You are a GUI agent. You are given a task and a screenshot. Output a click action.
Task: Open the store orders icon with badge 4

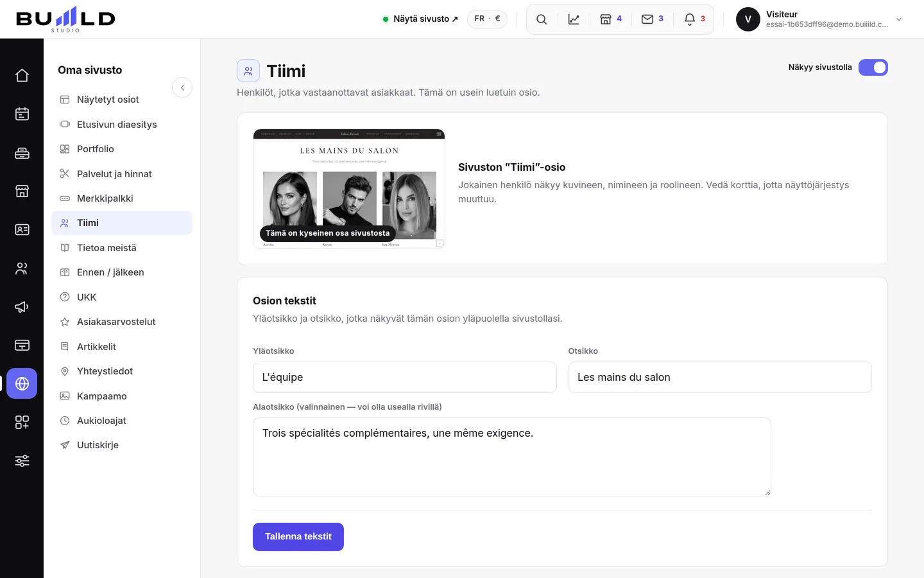coord(610,19)
